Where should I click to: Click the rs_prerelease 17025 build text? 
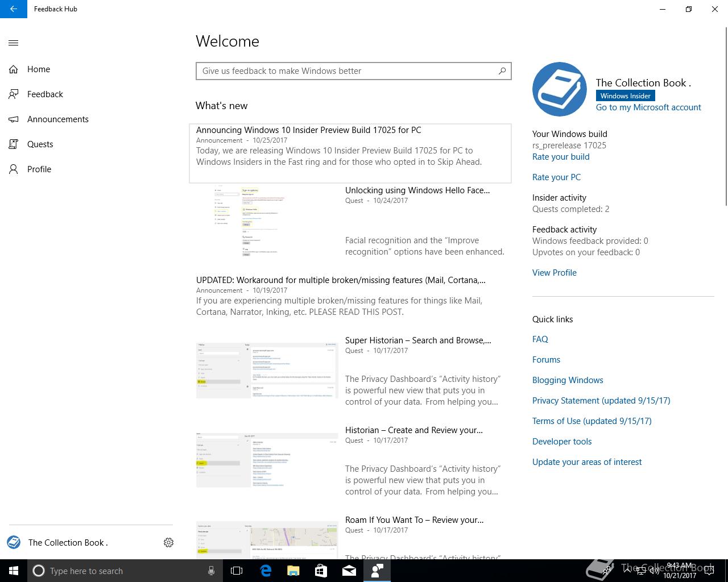[569, 145]
